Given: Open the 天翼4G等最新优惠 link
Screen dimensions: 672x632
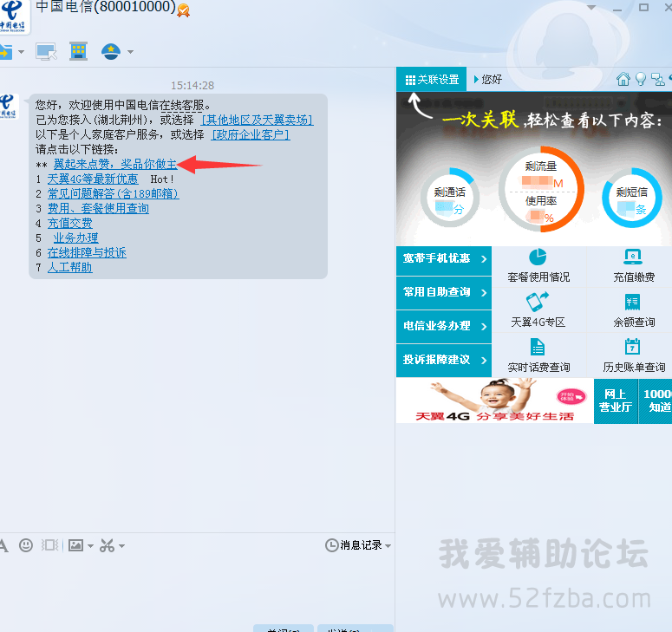Looking at the screenshot, I should [x=93, y=179].
